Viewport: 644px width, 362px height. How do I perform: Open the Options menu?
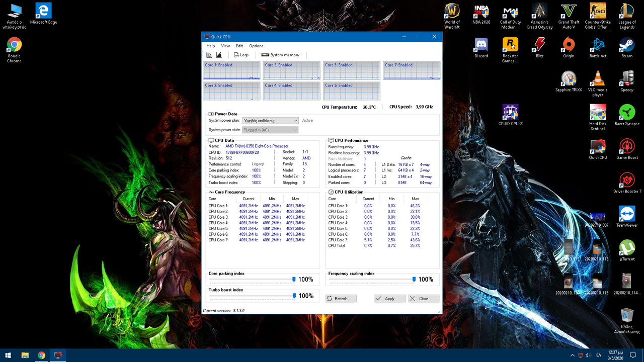256,46
